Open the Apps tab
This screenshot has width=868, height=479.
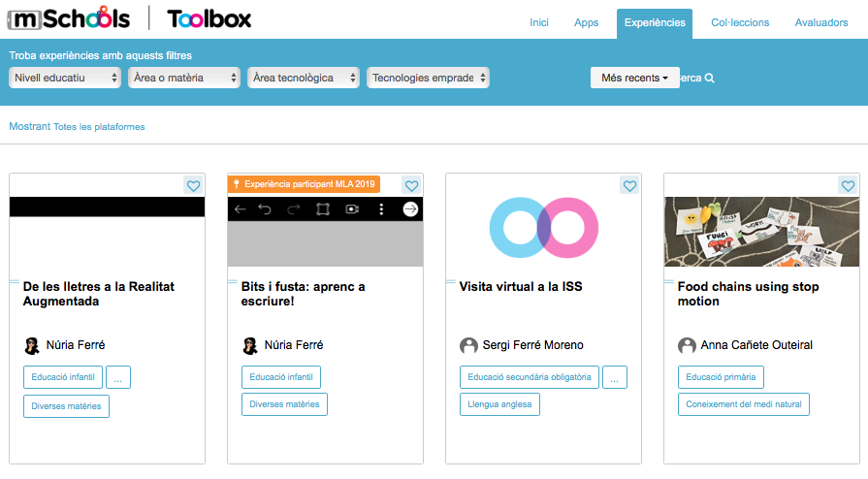click(x=586, y=22)
